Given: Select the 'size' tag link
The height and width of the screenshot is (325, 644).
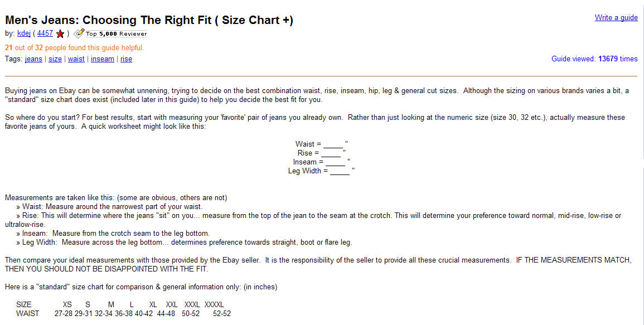Looking at the screenshot, I should [x=55, y=59].
